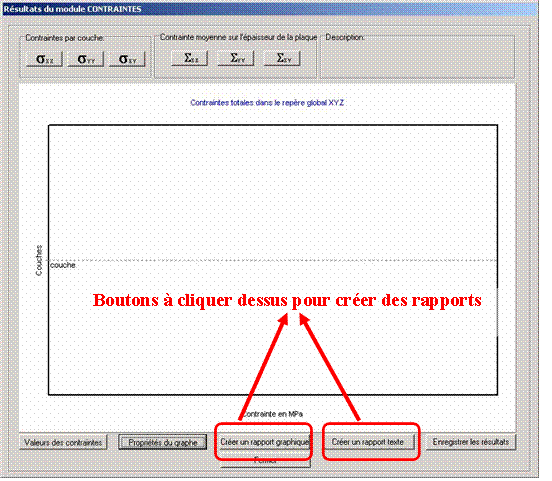The image size is (552, 481).
Task: Click the graph title Contraintes totales dans le repère global
Action: click(267, 103)
